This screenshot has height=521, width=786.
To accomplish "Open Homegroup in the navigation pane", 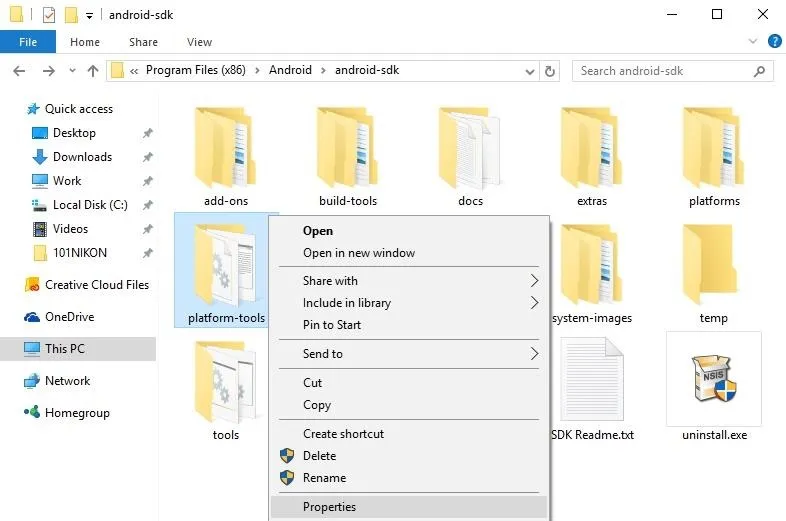I will (67, 413).
